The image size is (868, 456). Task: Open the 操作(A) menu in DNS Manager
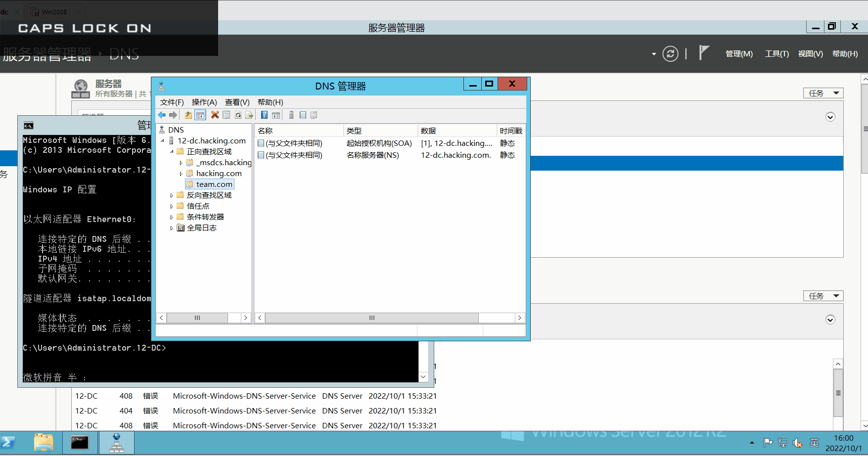(x=204, y=102)
